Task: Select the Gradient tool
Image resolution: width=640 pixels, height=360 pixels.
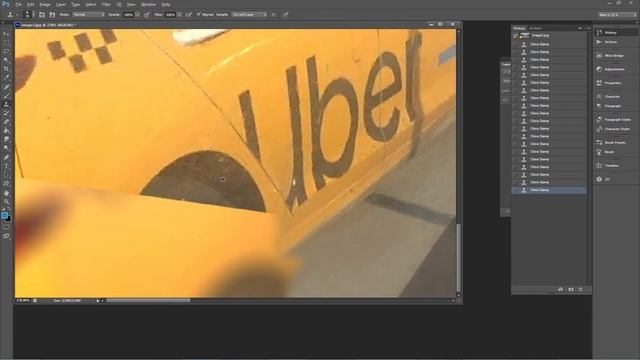Action: coord(6,131)
